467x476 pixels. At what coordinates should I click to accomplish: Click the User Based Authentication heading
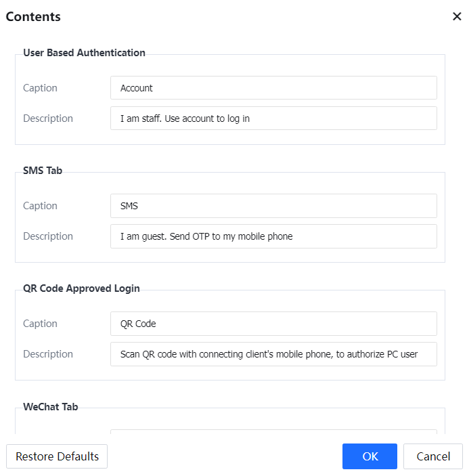point(84,53)
